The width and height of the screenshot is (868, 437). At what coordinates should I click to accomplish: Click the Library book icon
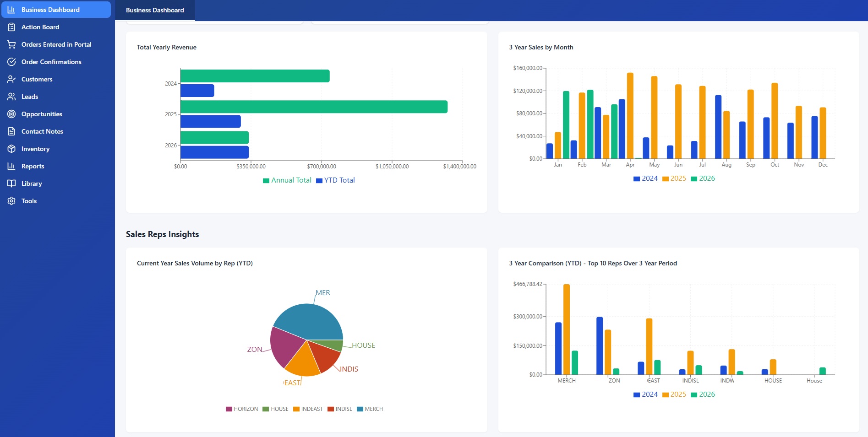11,183
